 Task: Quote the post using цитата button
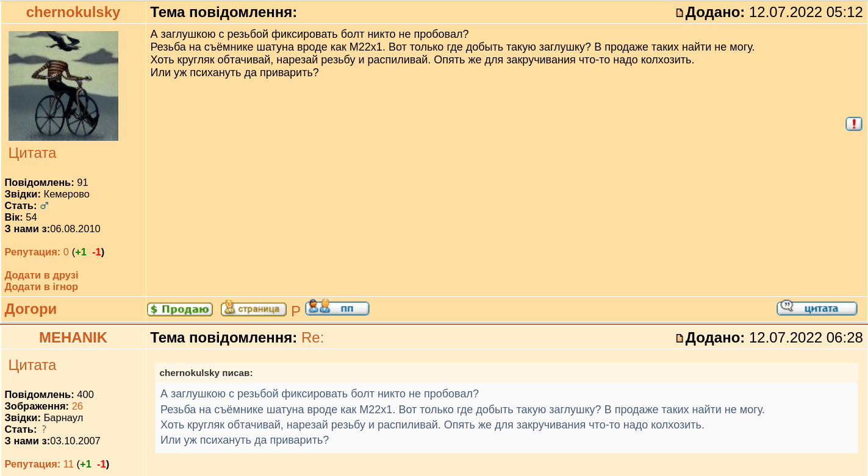tap(817, 308)
